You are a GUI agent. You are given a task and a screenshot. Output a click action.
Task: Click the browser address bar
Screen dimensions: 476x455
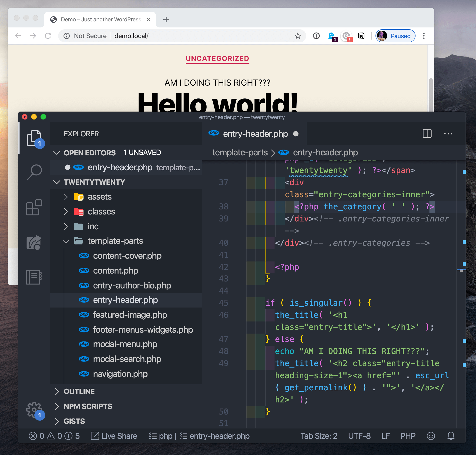point(194,36)
